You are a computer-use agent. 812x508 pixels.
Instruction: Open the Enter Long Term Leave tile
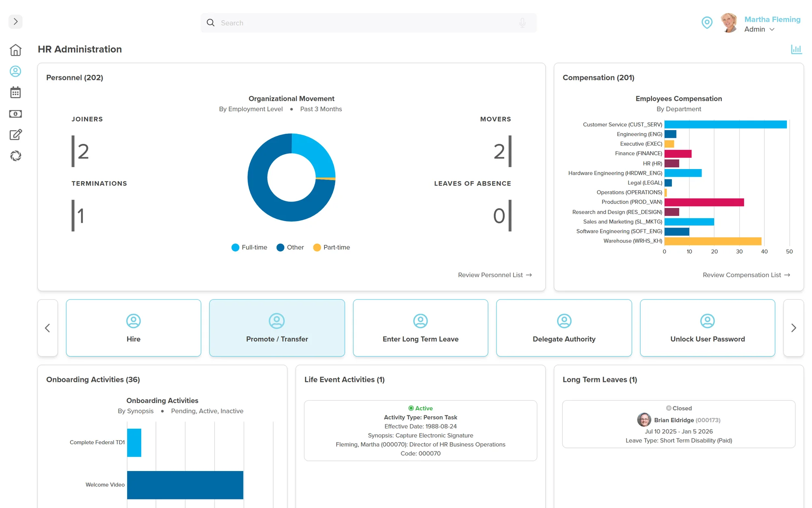click(421, 328)
